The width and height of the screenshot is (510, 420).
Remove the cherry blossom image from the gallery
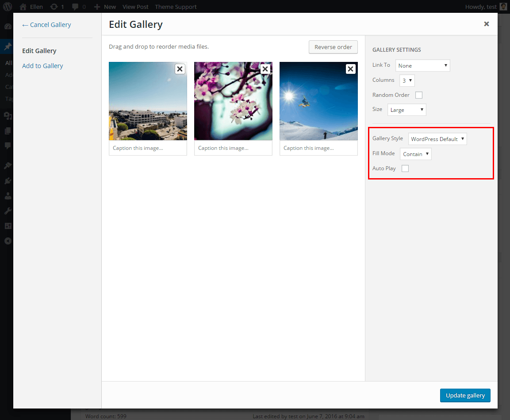(265, 69)
